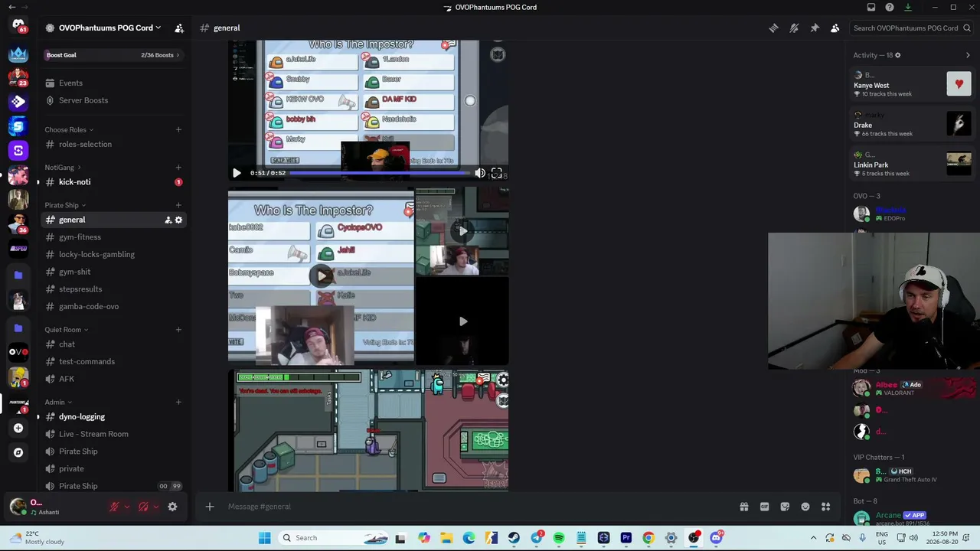Invite people to server via header icon
Screen dimensions: 980x551
179,28
